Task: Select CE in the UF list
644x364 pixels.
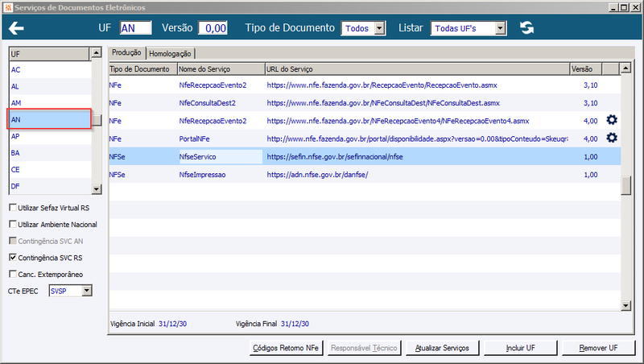Action: tap(50, 169)
